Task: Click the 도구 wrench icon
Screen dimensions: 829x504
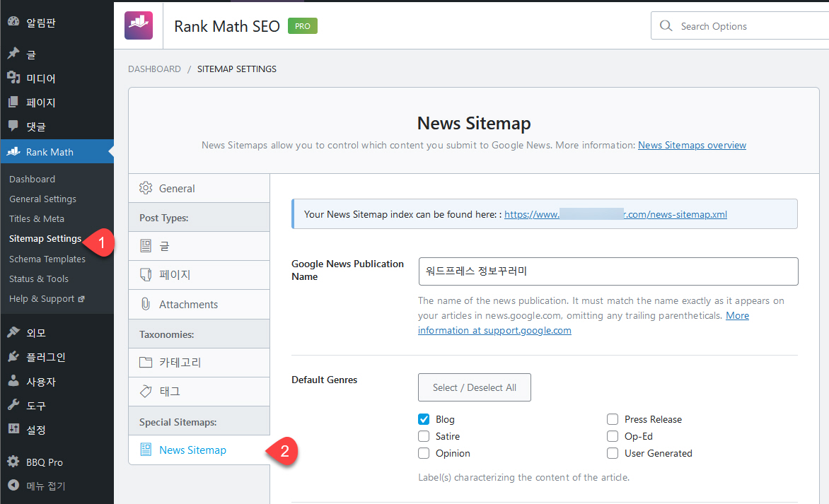Action: point(13,405)
